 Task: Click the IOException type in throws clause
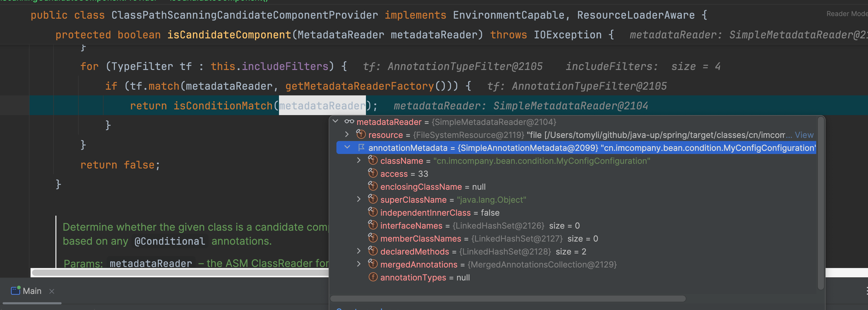coord(568,35)
